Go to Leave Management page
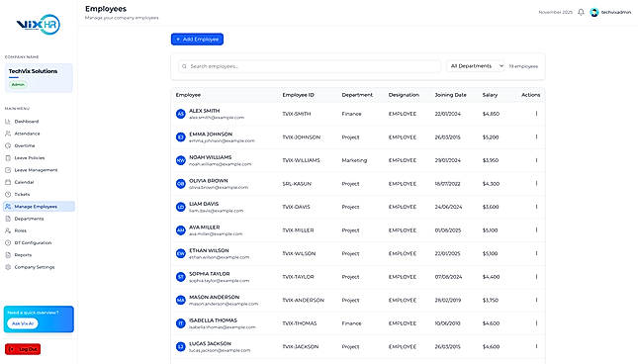The width and height of the screenshot is (638, 364). [36, 170]
